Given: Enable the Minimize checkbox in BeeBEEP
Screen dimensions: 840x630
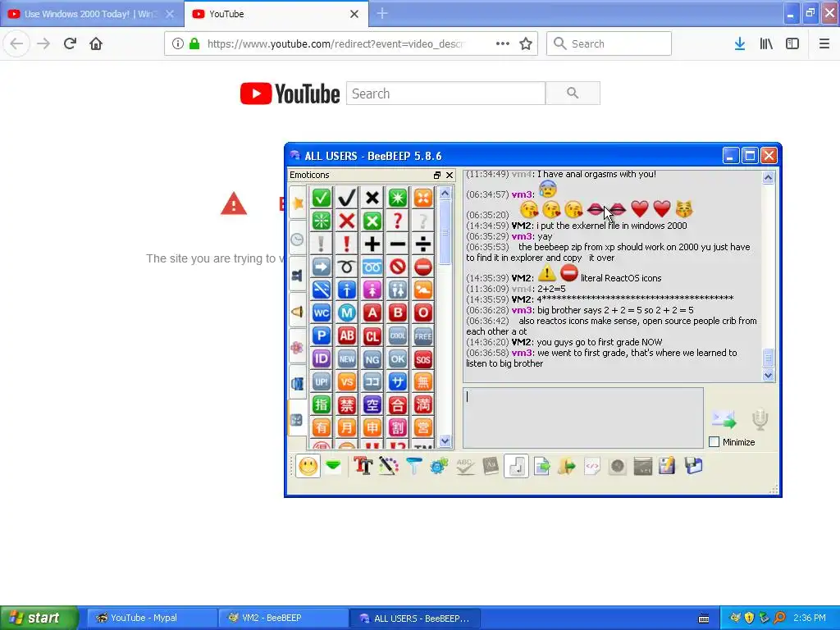Looking at the screenshot, I should (714, 442).
